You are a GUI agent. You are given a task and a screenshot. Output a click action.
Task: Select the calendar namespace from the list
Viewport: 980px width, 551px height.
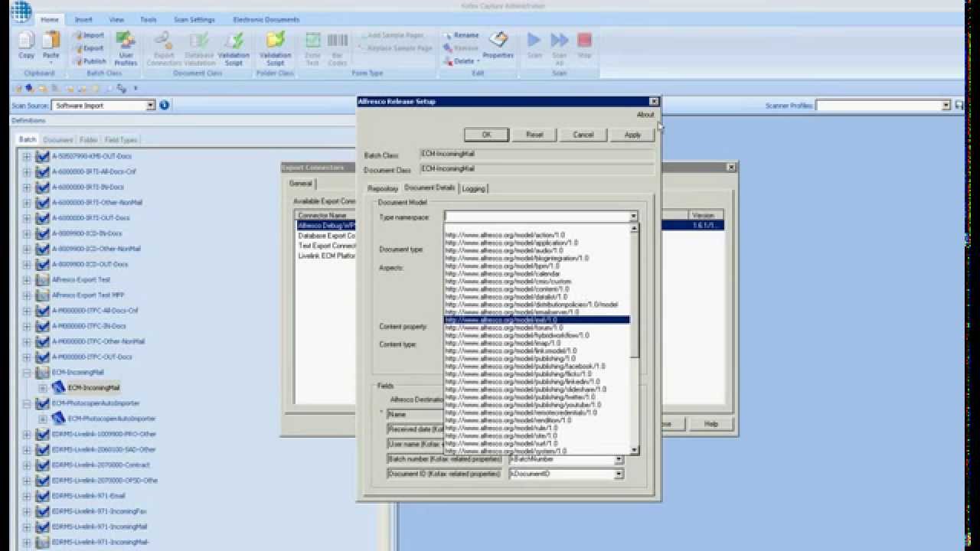(502, 274)
